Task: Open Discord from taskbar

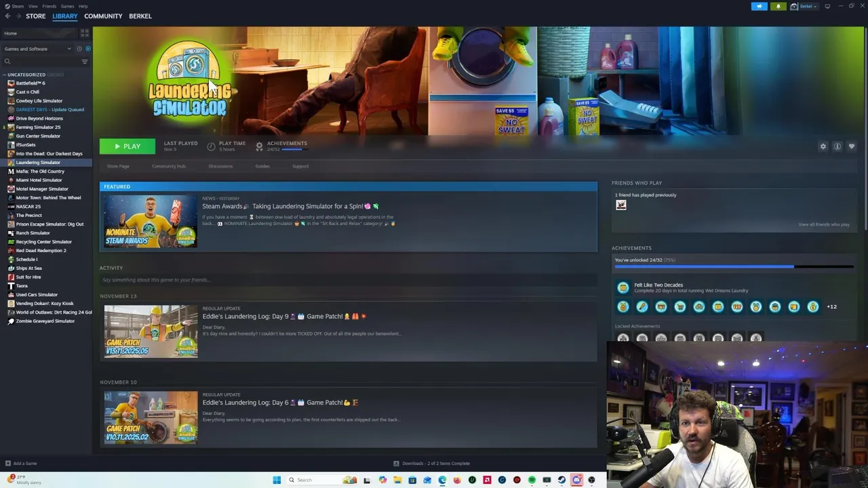Action: (576, 480)
